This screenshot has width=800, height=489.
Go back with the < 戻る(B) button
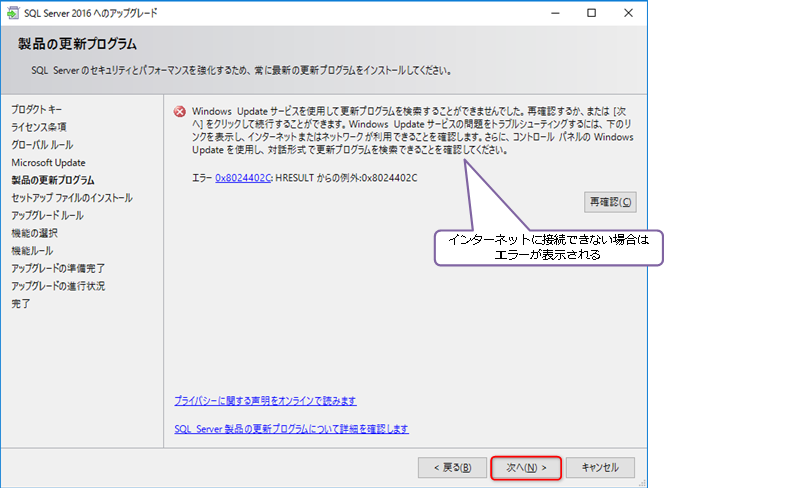(452, 468)
